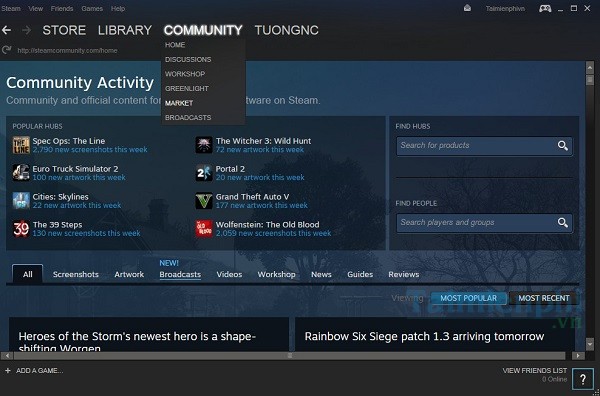Switch to the Broadcasts content tab

point(180,274)
